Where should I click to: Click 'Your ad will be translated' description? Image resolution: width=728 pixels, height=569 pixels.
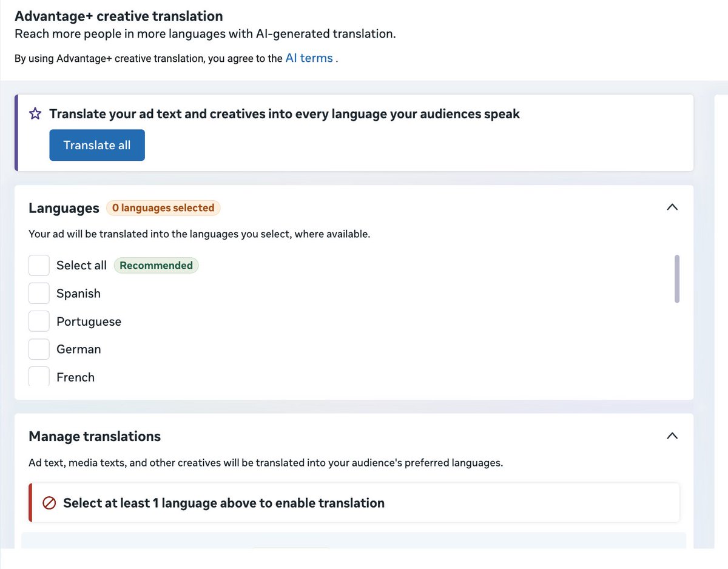point(199,234)
